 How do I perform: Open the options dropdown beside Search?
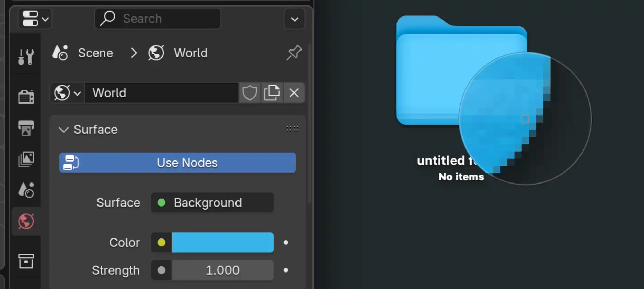(295, 19)
